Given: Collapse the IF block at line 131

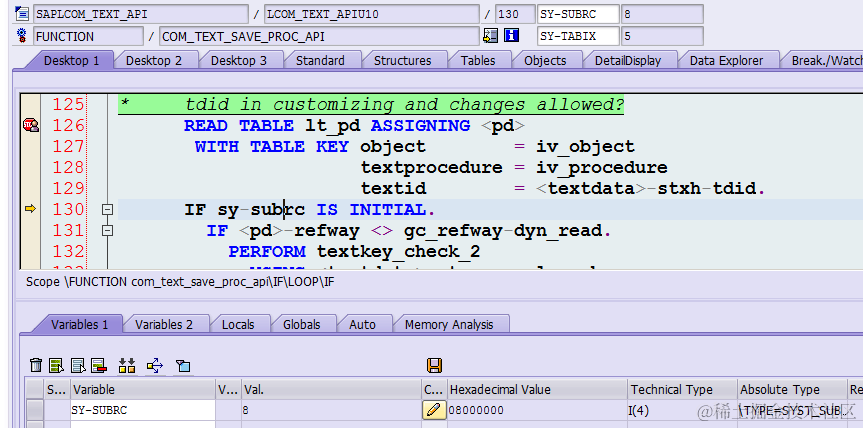Looking at the screenshot, I should pos(107,231).
